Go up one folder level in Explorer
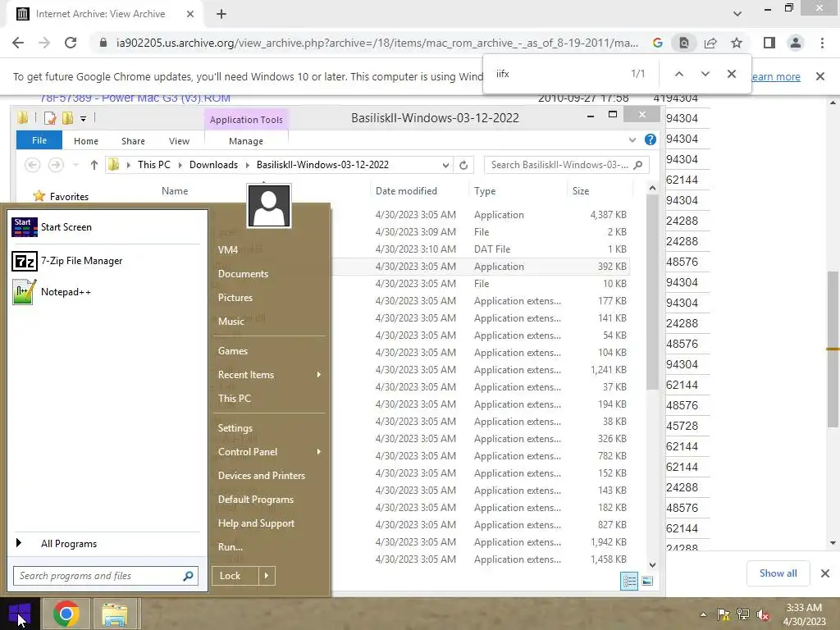840x630 pixels. 94,165
